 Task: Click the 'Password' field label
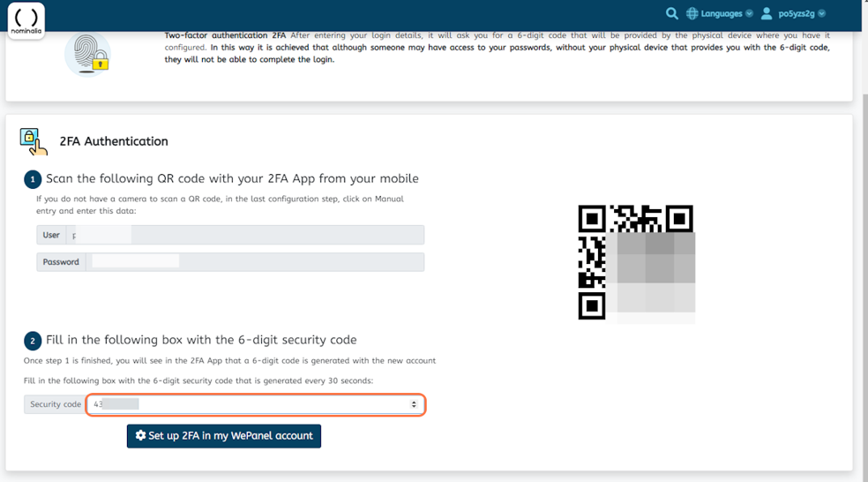pyautogui.click(x=61, y=262)
